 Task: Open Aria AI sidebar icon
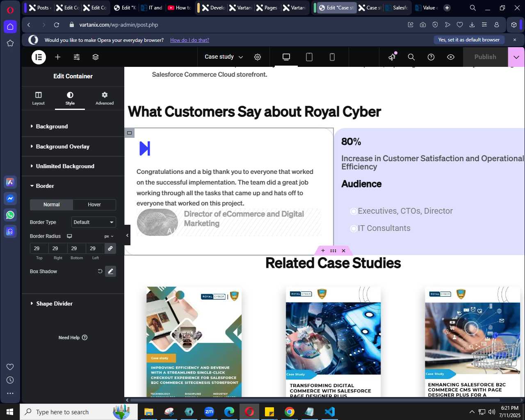click(10, 182)
